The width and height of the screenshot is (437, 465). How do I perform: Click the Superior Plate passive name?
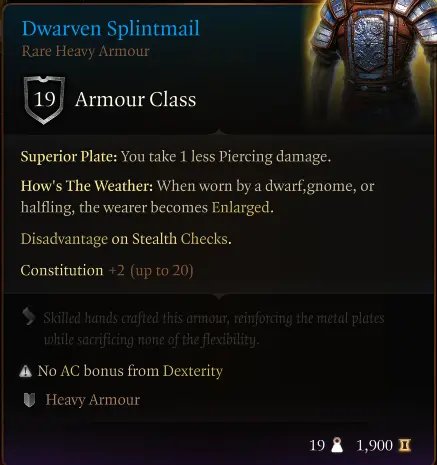[69, 156]
